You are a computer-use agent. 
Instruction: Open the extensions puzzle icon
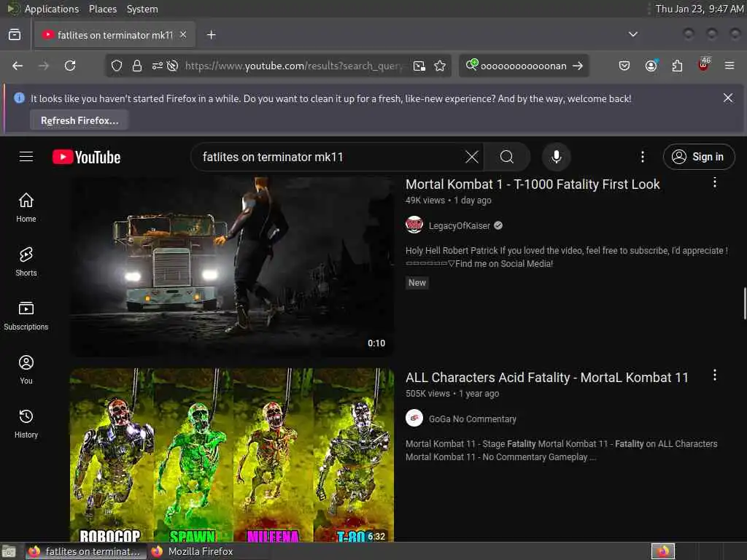point(677,66)
